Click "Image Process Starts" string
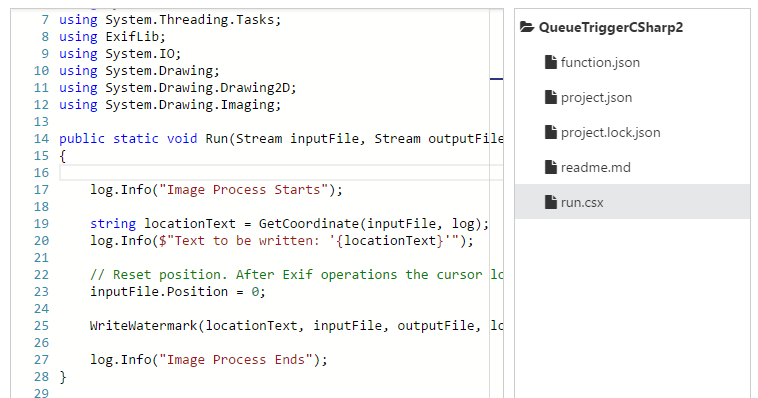The image size is (758, 398). point(243,190)
